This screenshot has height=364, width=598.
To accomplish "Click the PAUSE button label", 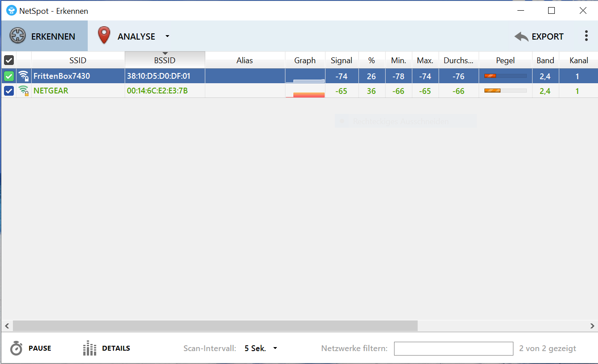I will tap(40, 348).
